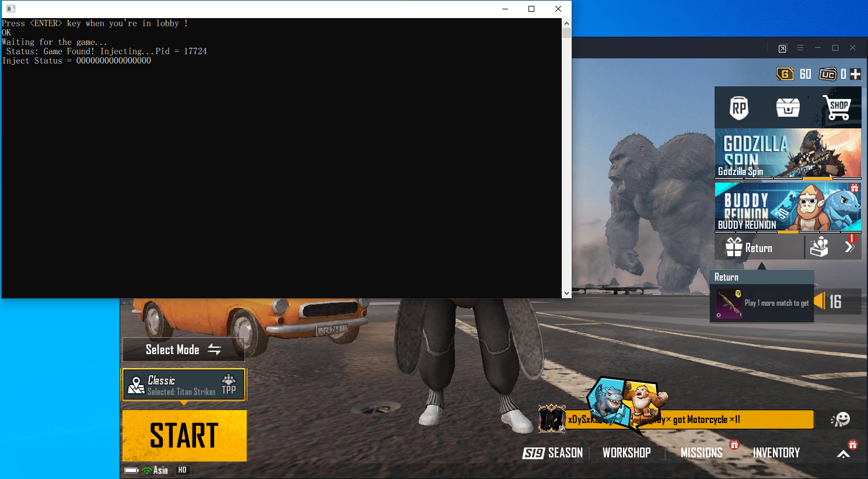The width and height of the screenshot is (868, 479).
Task: Expand the bottom menu up-chevron
Action: 843,454
